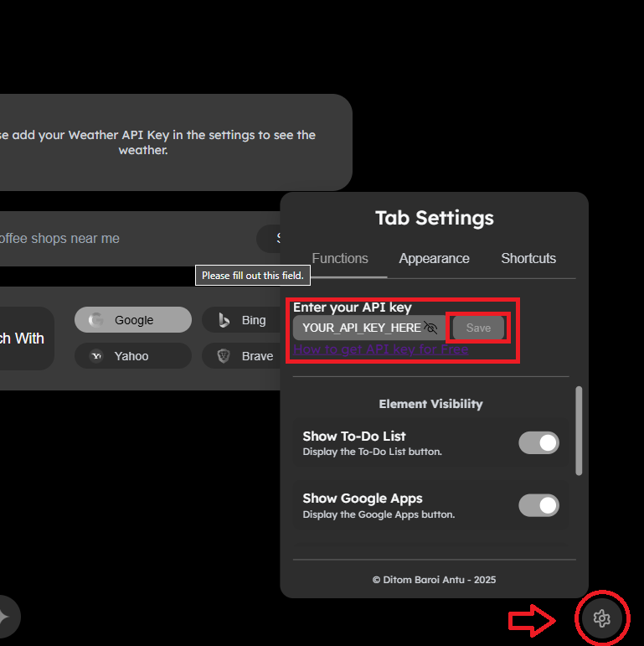Click 'Display the To-Do List button.' text
The image size is (644, 646).
pyautogui.click(x=372, y=452)
